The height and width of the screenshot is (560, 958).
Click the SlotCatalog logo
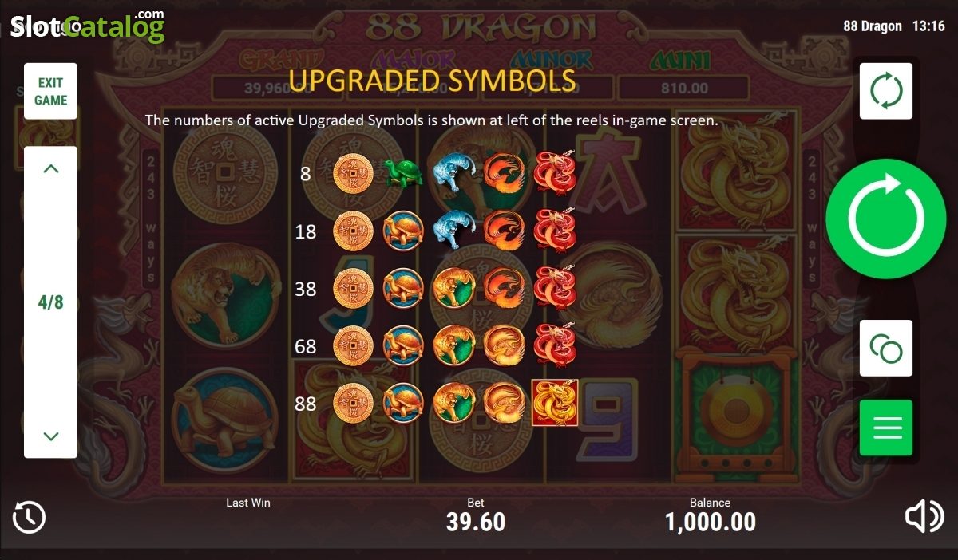(x=87, y=27)
